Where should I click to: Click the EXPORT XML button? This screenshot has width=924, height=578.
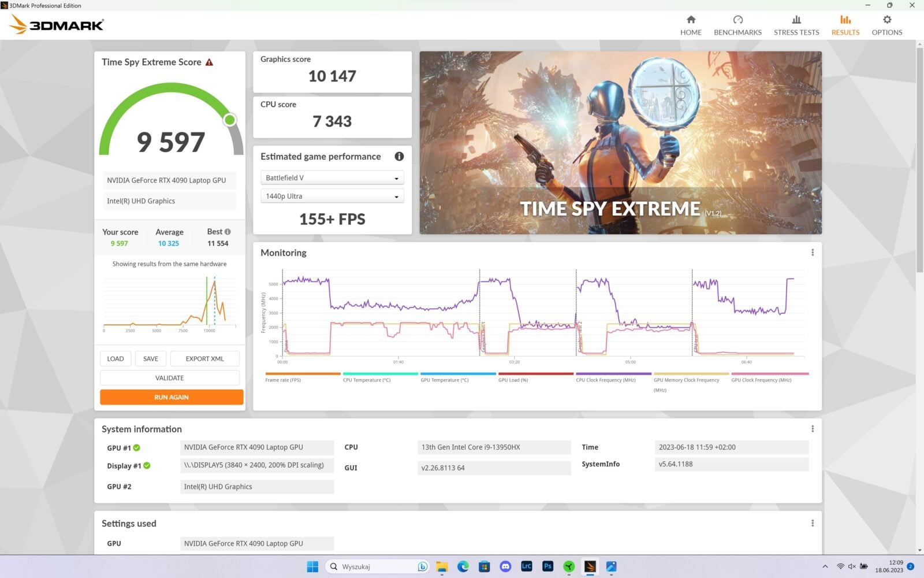pyautogui.click(x=205, y=358)
